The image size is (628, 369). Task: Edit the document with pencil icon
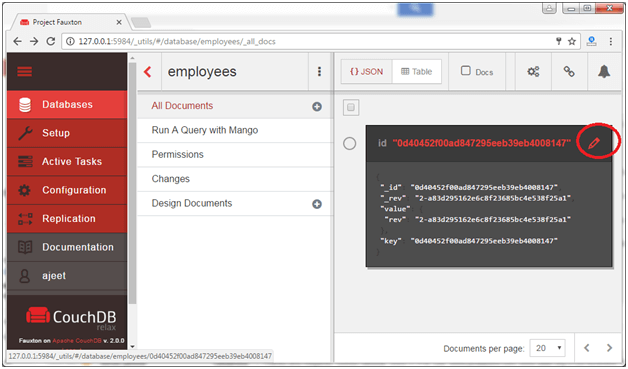pyautogui.click(x=594, y=143)
